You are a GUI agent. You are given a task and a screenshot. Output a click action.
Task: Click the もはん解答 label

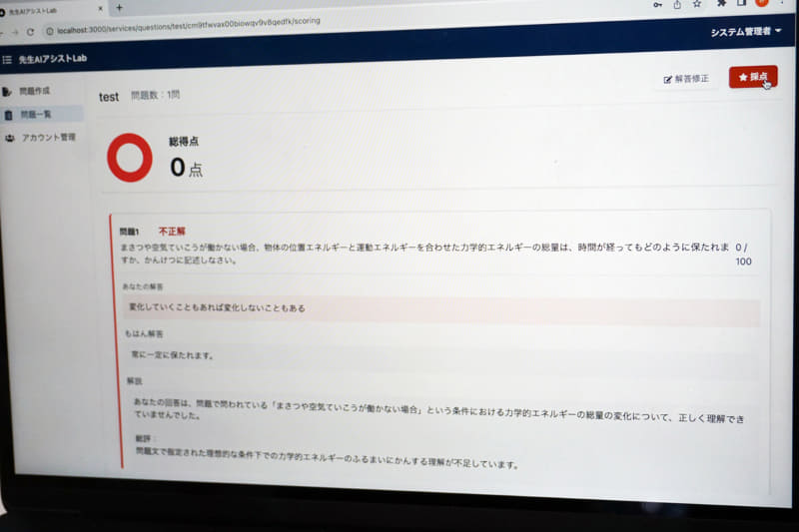[144, 334]
